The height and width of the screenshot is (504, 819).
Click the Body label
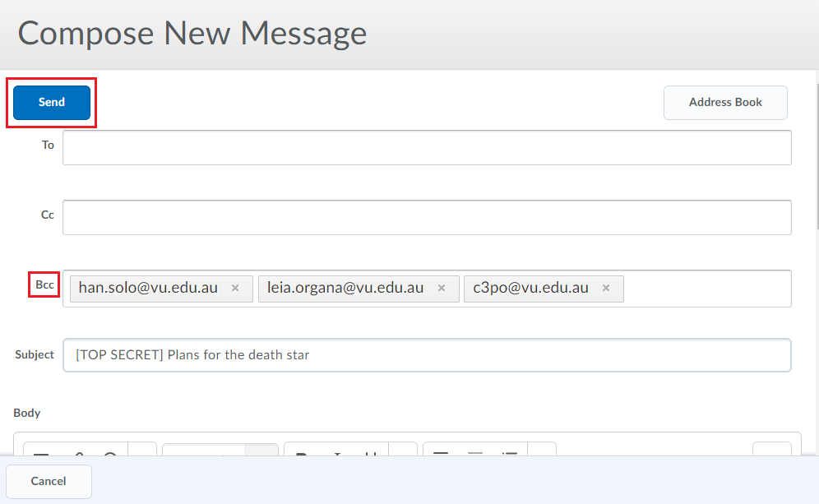[26, 413]
